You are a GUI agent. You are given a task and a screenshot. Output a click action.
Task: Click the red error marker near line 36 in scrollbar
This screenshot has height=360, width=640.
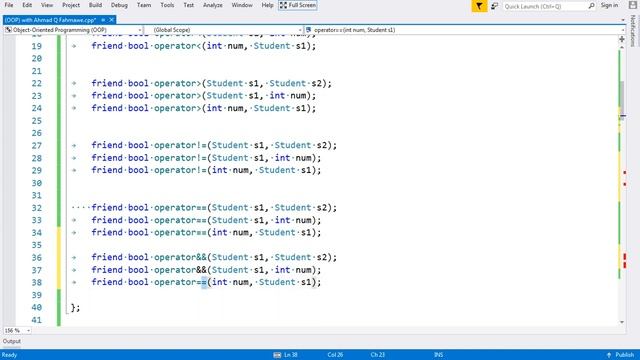[624, 257]
